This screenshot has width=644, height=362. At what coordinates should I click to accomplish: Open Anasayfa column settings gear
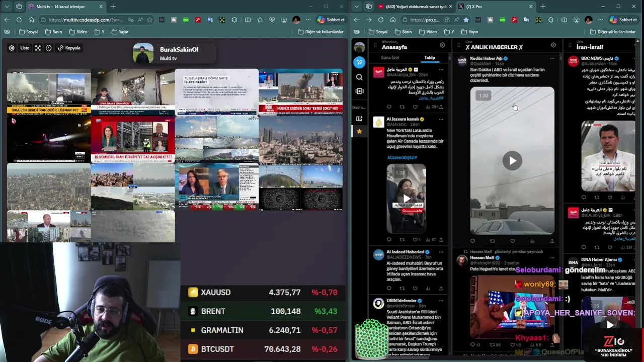point(442,45)
